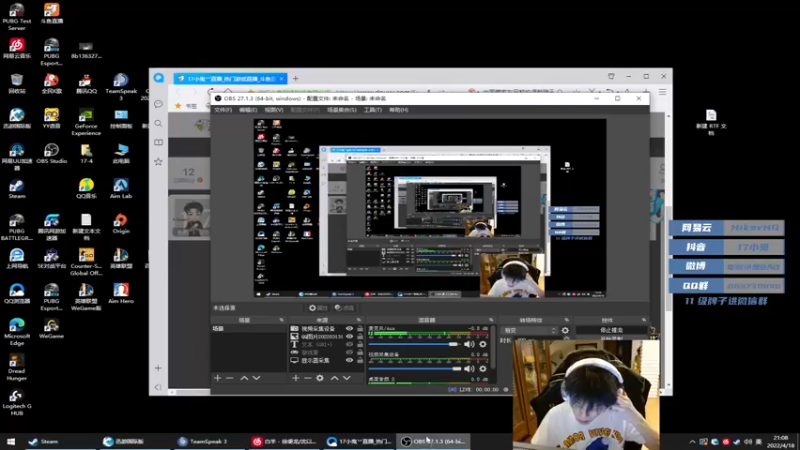The image size is (800, 450).
Task: Pop out the Audio Mixer dock icon
Action: 491,320
